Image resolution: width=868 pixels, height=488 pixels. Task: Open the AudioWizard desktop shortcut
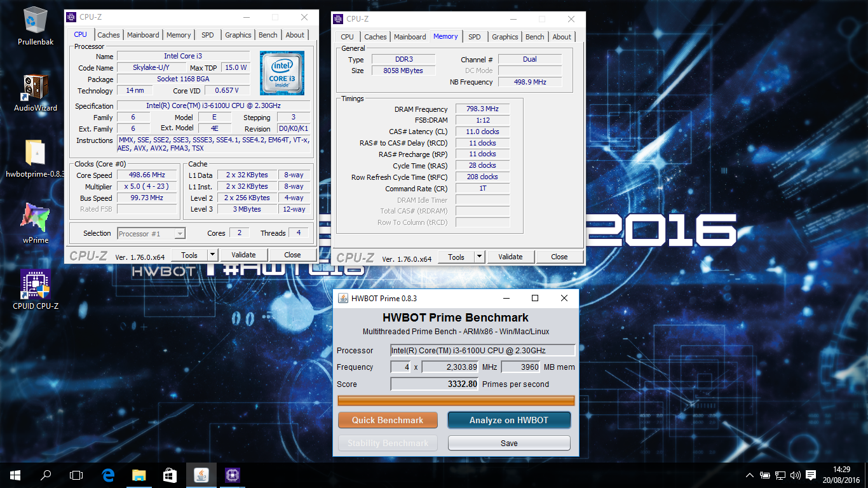click(x=36, y=93)
